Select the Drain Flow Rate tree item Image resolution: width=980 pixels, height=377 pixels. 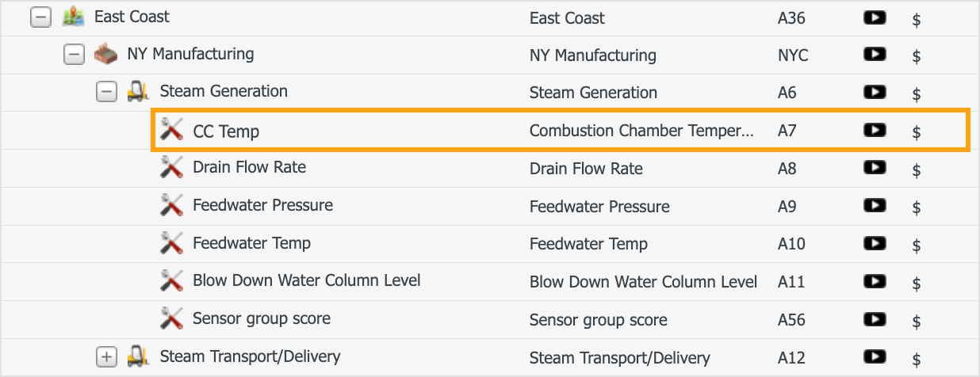(x=249, y=167)
